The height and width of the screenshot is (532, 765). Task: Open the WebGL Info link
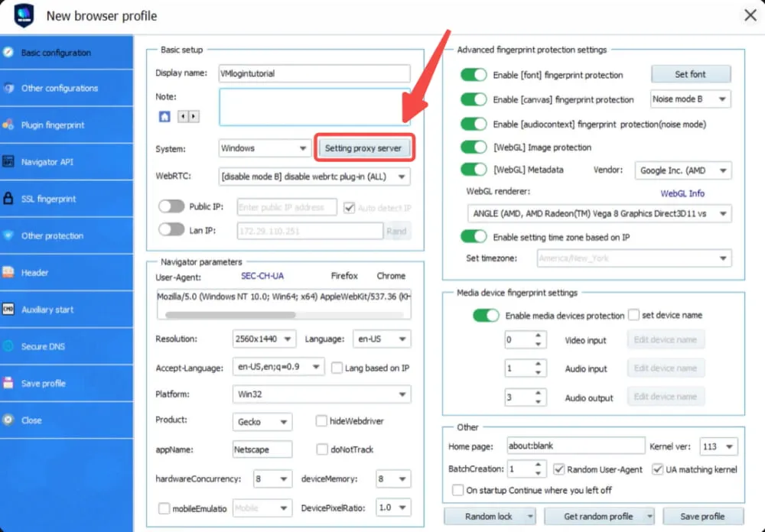[x=682, y=193]
